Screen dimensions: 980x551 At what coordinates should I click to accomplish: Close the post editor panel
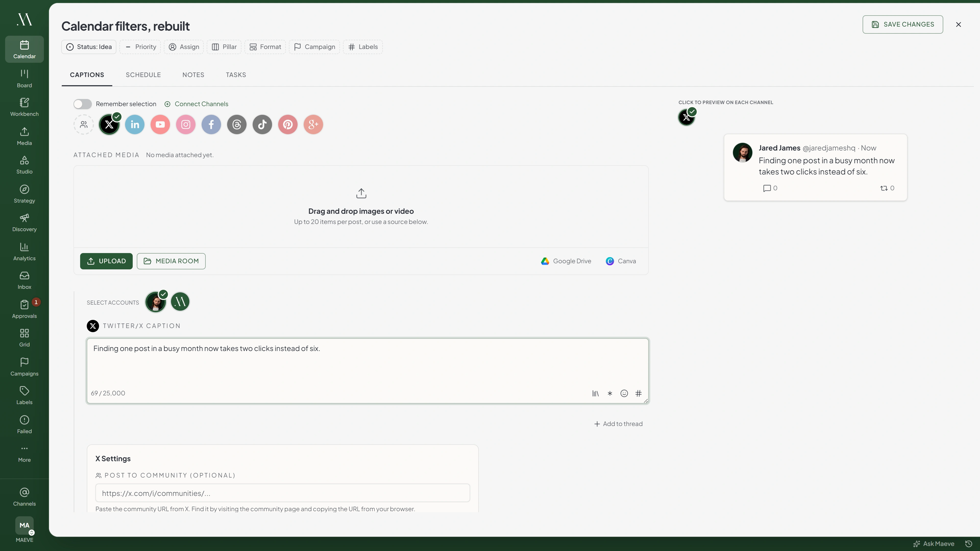pos(958,24)
